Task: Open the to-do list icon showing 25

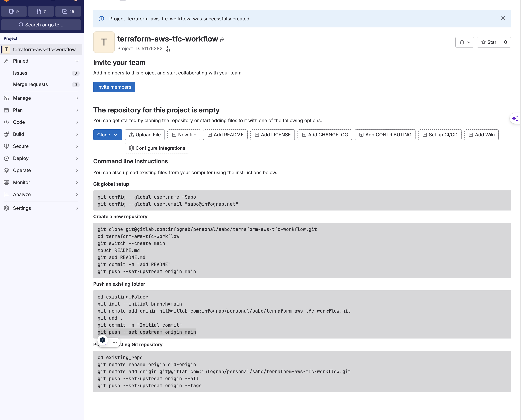Action: [x=68, y=11]
